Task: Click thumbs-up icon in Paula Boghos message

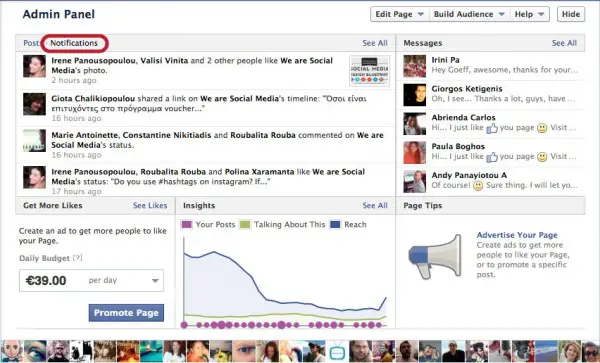Action: pyautogui.click(x=492, y=157)
